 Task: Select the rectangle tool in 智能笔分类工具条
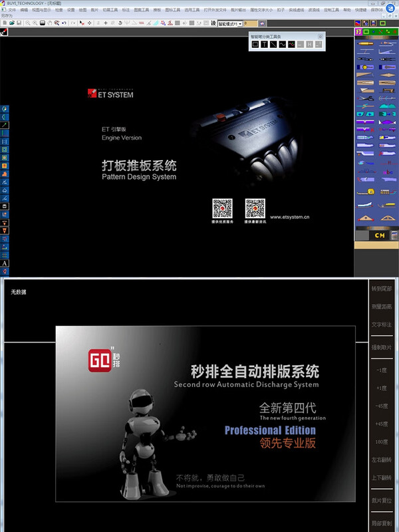coord(255,44)
